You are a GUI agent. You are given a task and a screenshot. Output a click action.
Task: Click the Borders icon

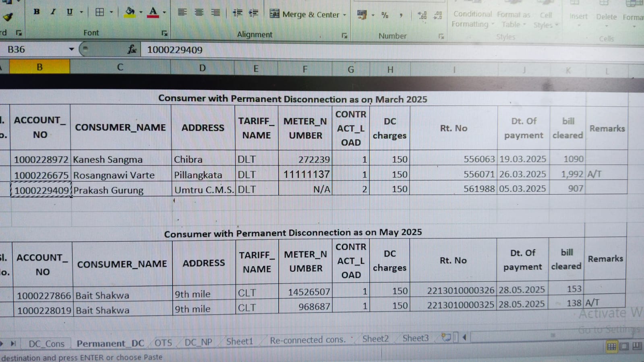point(99,12)
